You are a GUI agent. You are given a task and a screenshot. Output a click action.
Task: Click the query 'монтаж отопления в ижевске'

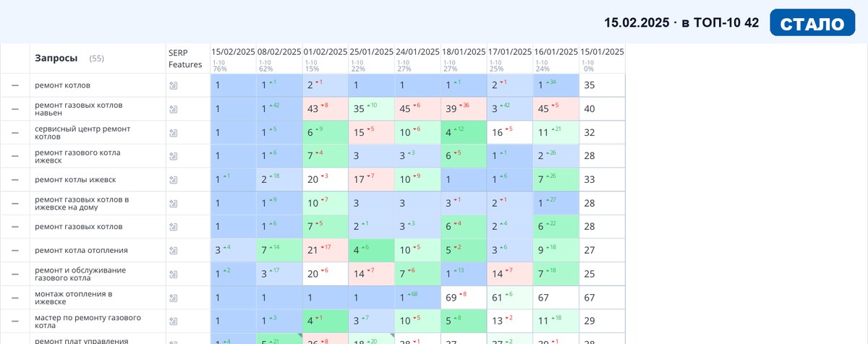(74, 298)
